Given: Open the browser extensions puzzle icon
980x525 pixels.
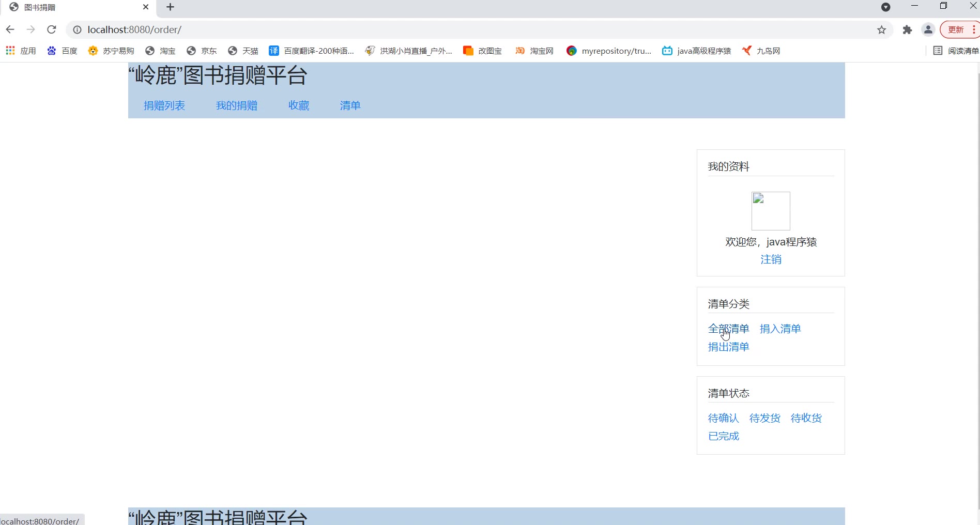Looking at the screenshot, I should (x=907, y=30).
